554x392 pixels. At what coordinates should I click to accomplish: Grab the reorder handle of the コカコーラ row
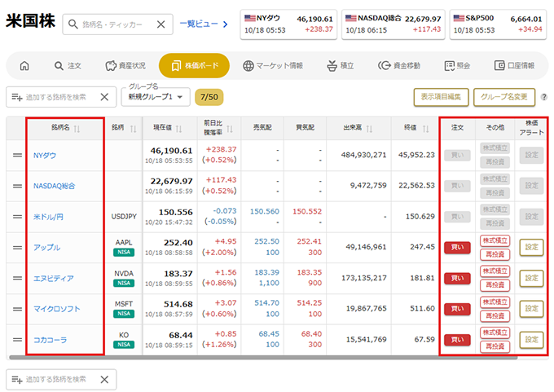pyautogui.click(x=17, y=340)
